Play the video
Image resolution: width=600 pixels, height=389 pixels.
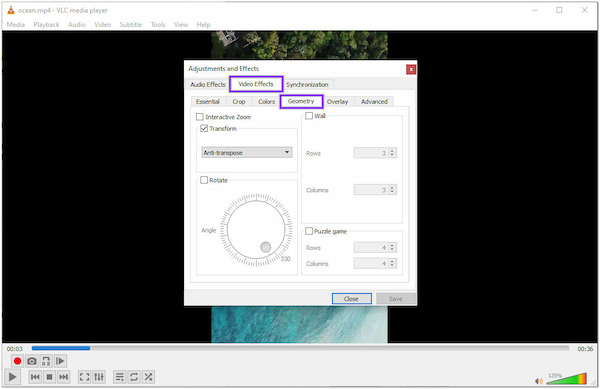pyautogui.click(x=12, y=377)
